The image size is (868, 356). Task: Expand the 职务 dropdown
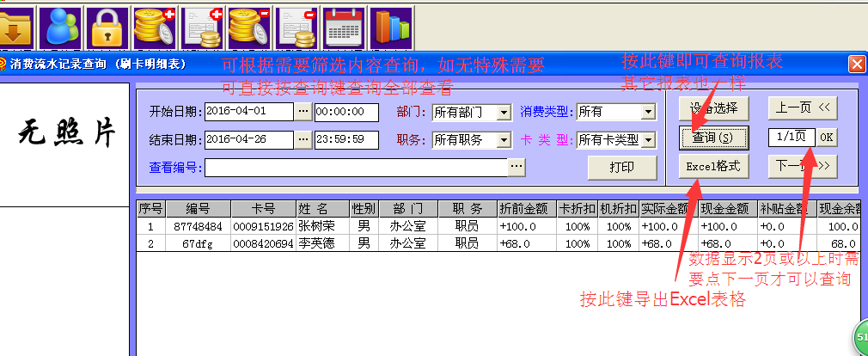point(504,141)
